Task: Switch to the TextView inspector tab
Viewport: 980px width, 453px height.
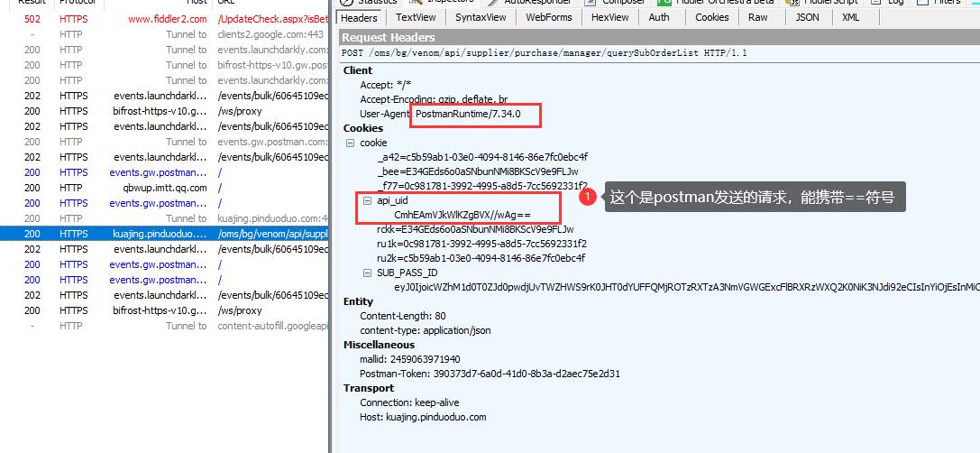Action: (416, 17)
